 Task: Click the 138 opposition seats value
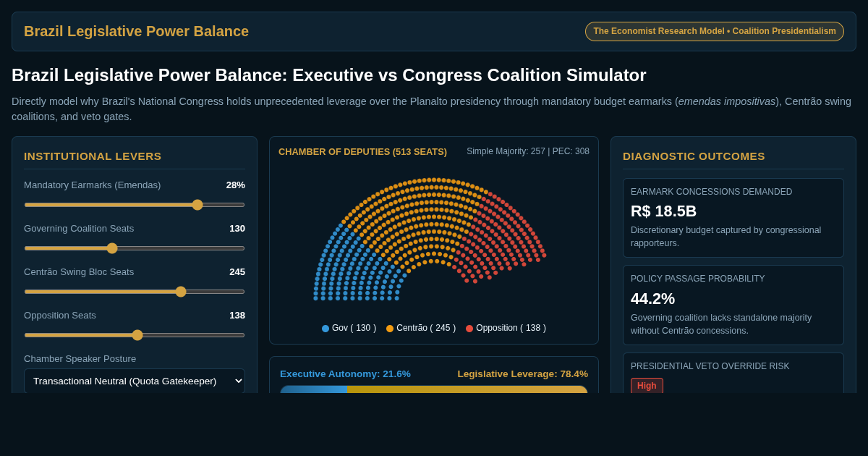coord(237,315)
